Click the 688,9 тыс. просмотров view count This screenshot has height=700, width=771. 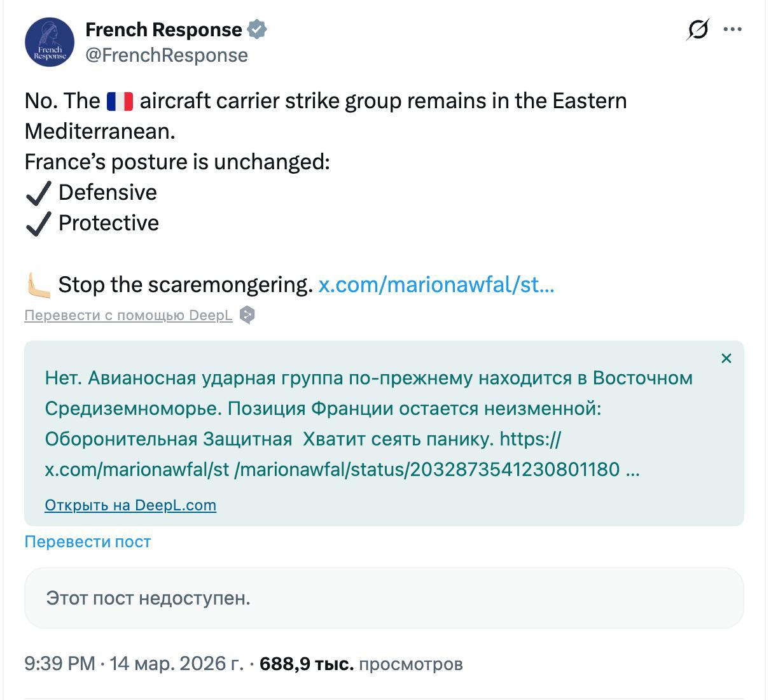click(x=361, y=664)
